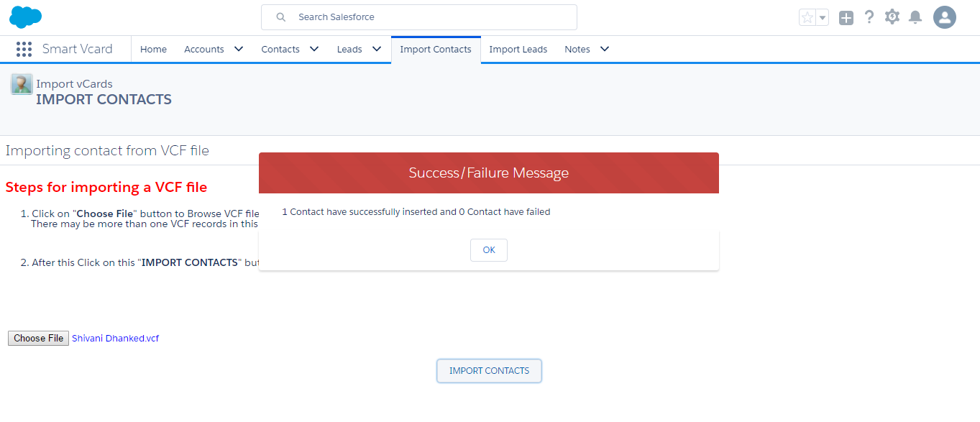Image resolution: width=980 pixels, height=422 pixels.
Task: Expand the favorites list dropdown arrow
Action: tap(823, 17)
